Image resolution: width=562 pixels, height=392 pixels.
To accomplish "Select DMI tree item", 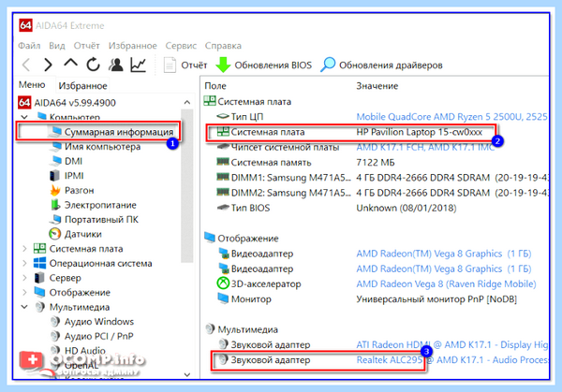I will click(73, 162).
